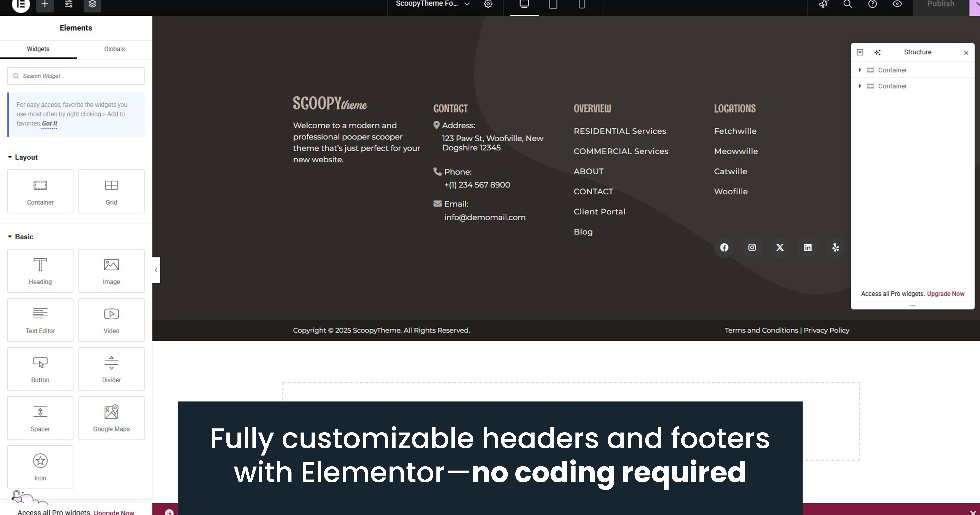Click the Facebook social icon
Image resolution: width=980 pixels, height=515 pixels.
click(x=724, y=248)
